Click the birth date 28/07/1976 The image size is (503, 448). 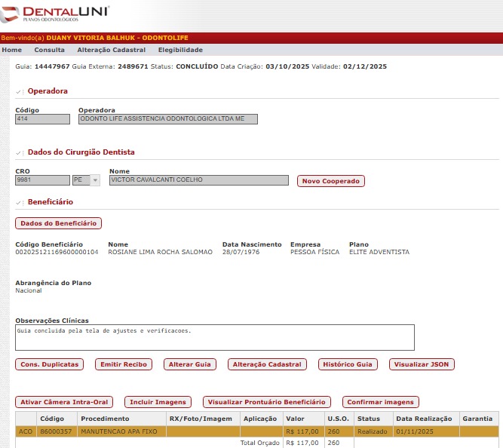[241, 252]
